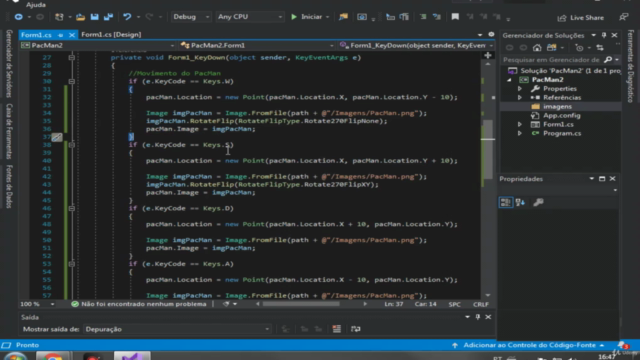Collapse the Keys.S if block on line 38
This screenshot has height=360, width=640.
click(71, 145)
